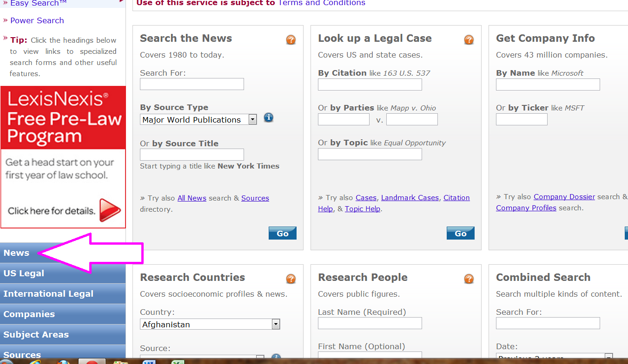
Task: Click the Look up a Legal Case heading
Action: (375, 39)
